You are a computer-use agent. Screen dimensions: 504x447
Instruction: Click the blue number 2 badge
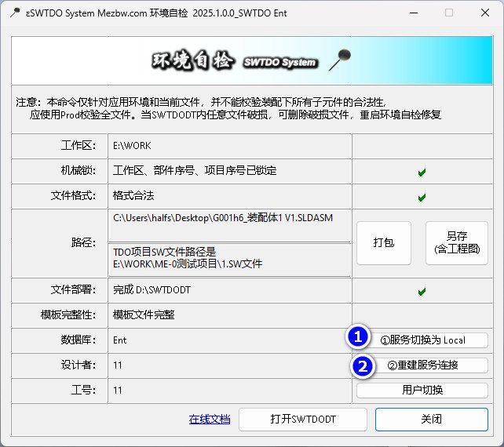click(362, 365)
